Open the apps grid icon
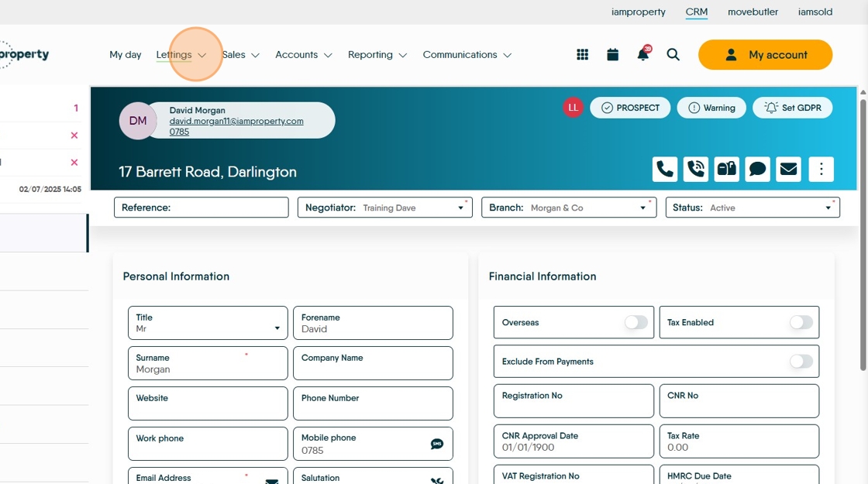This screenshot has height=484, width=868. pyautogui.click(x=582, y=54)
